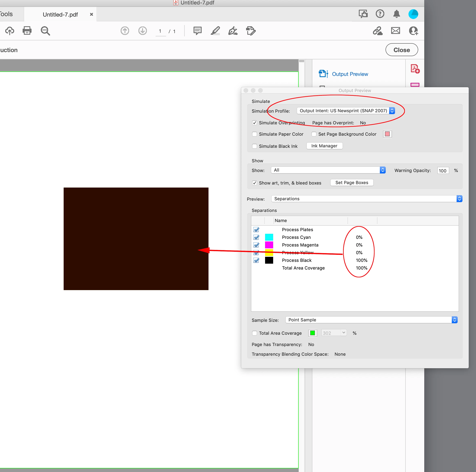The width and height of the screenshot is (476, 472).
Task: Click the green Total Area Coverage swatch
Action: (312, 333)
